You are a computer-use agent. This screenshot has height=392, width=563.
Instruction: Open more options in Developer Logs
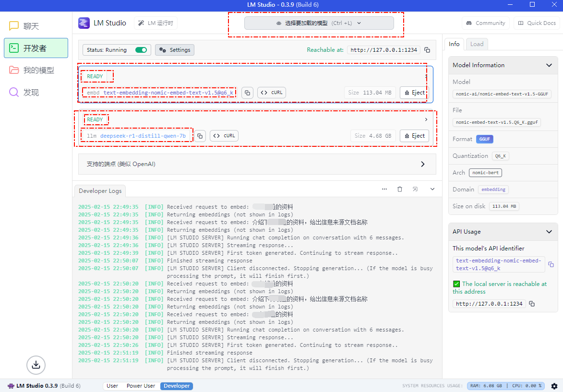click(384, 189)
